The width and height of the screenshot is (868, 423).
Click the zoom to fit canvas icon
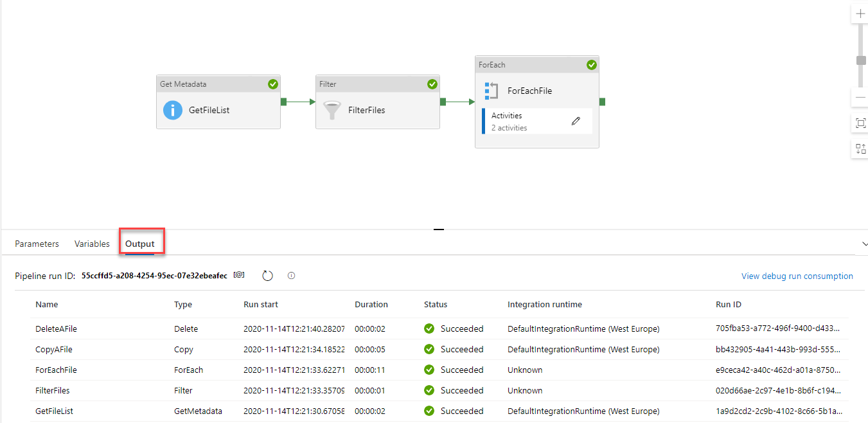[860, 123]
